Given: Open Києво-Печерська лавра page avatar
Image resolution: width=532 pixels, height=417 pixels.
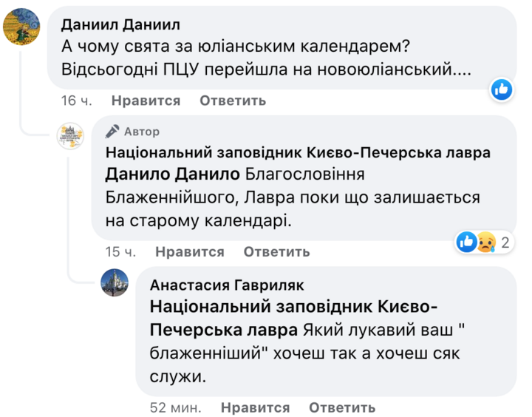Looking at the screenshot, I should click(72, 138).
